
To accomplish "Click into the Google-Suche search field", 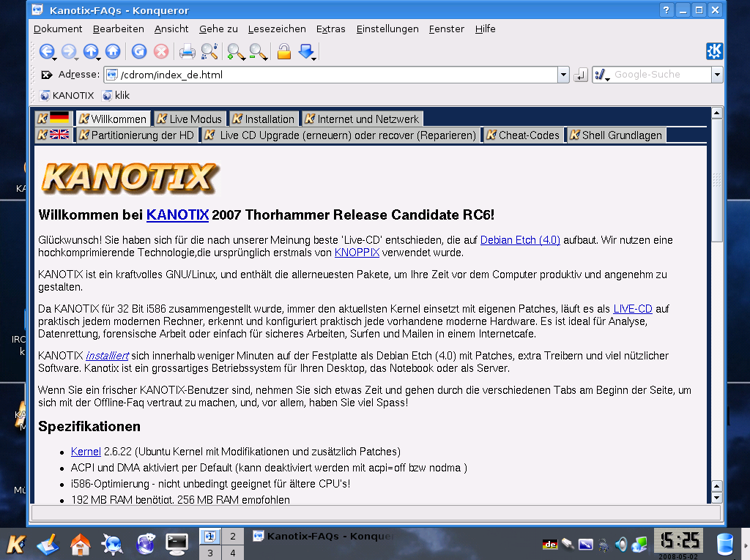I will pyautogui.click(x=661, y=75).
